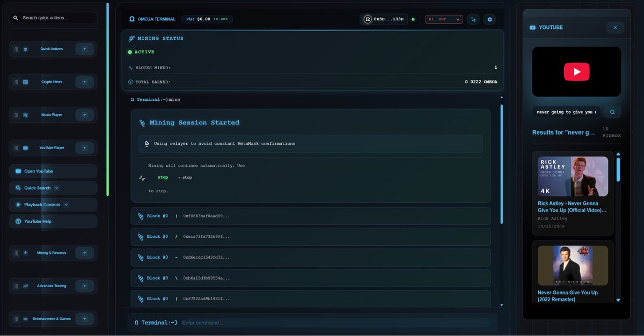This screenshot has width=644, height=336.
Task: Click the pulse icon beside Blocks Mined
Action: [130, 68]
